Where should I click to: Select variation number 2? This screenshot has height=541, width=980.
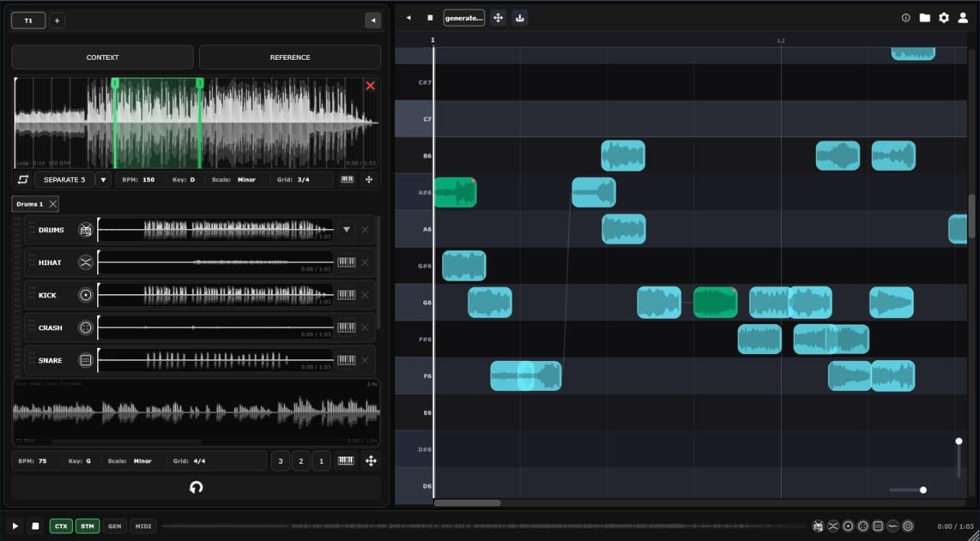301,461
